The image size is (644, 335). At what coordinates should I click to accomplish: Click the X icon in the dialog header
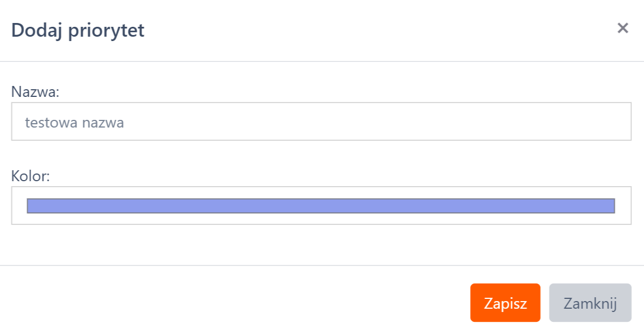[x=623, y=28]
